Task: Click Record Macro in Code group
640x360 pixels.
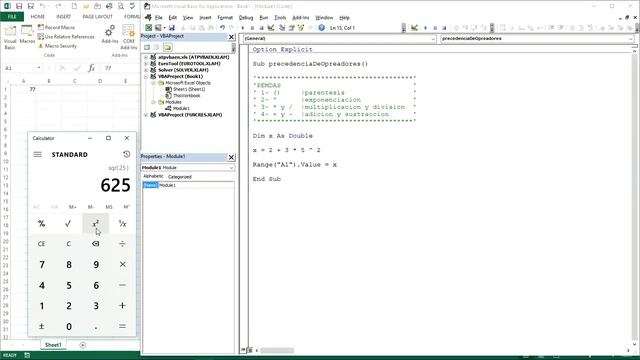Action: click(56, 27)
